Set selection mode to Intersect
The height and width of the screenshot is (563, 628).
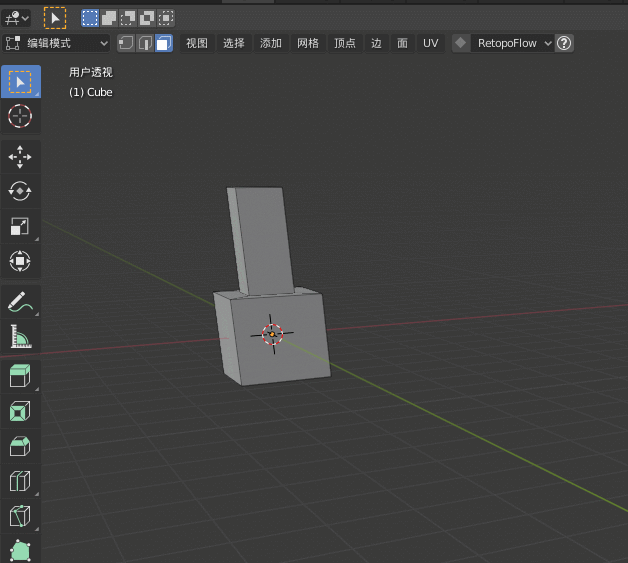pos(166,18)
